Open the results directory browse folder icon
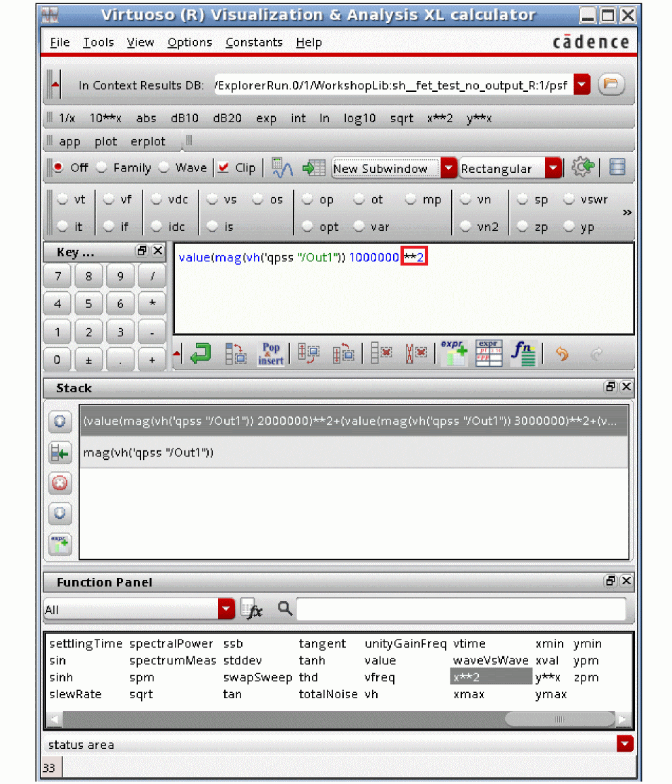 [611, 84]
